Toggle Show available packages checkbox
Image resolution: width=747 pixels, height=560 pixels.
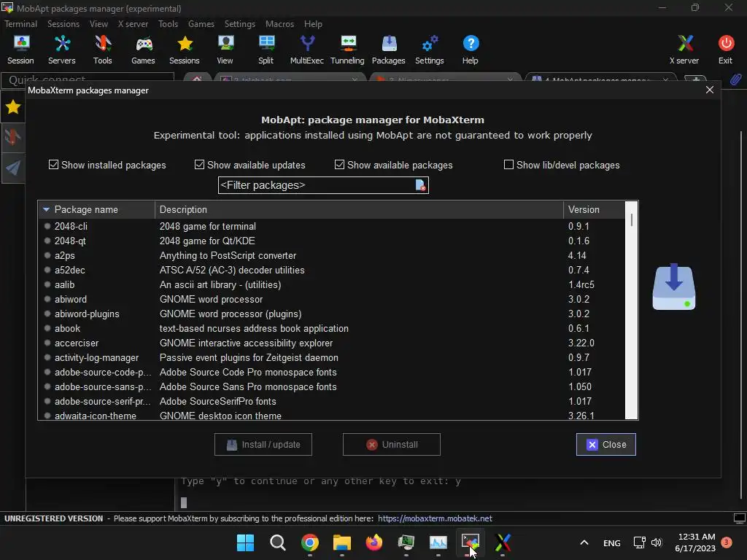click(339, 165)
